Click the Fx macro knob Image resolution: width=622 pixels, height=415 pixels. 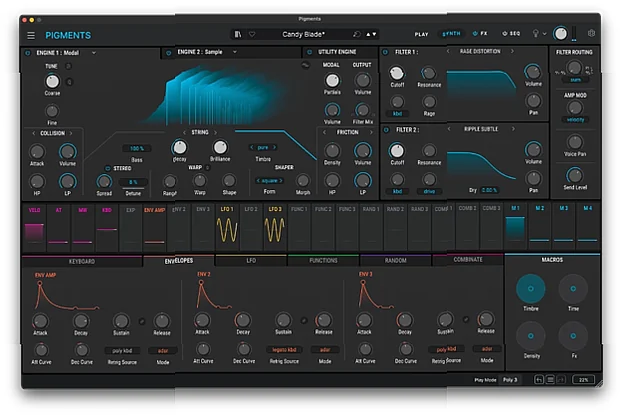pyautogui.click(x=573, y=336)
